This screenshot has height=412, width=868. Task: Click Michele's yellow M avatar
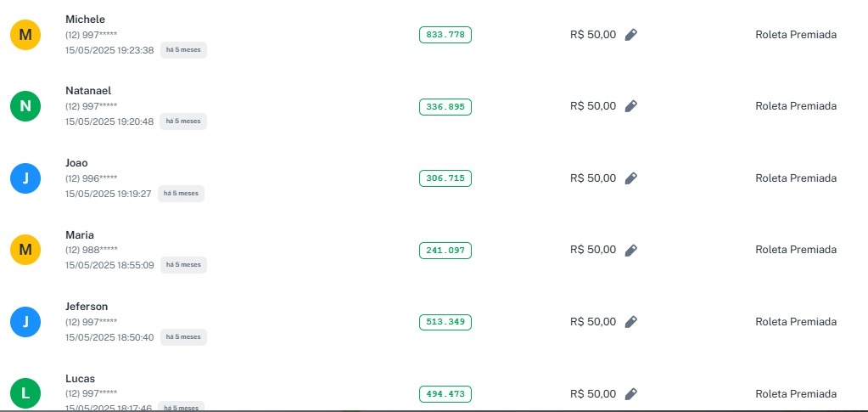[25, 35]
